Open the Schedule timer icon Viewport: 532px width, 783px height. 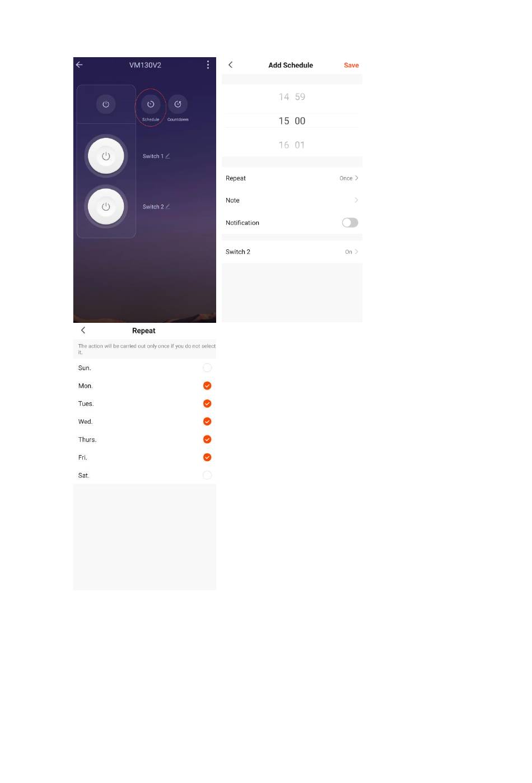pyautogui.click(x=151, y=104)
